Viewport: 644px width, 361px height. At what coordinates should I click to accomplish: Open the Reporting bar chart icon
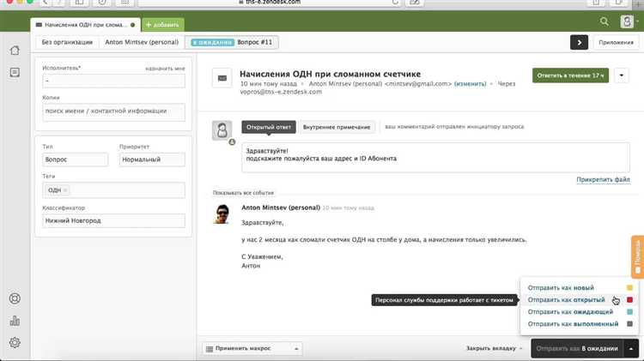tap(15, 322)
